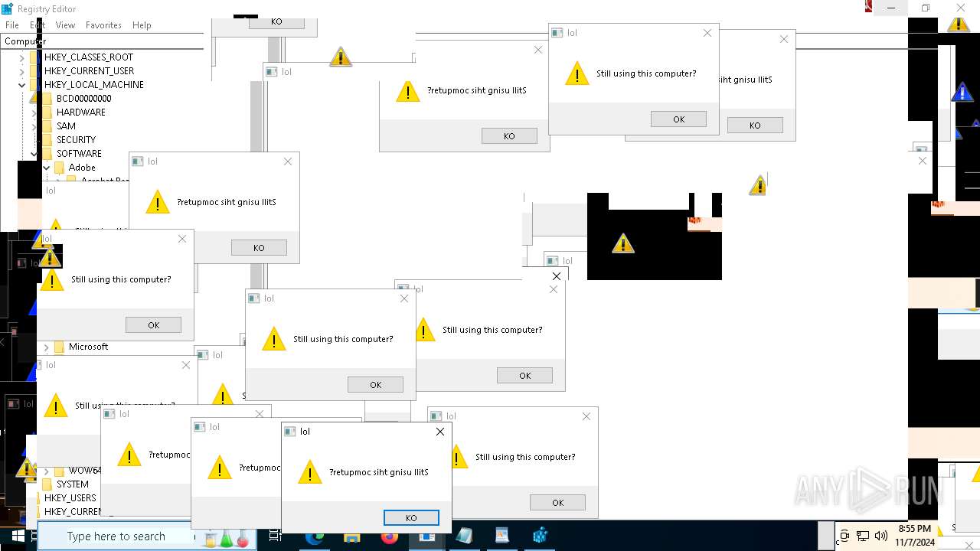Open the Help menu in Registry Editor
The image size is (980, 551).
(x=142, y=25)
